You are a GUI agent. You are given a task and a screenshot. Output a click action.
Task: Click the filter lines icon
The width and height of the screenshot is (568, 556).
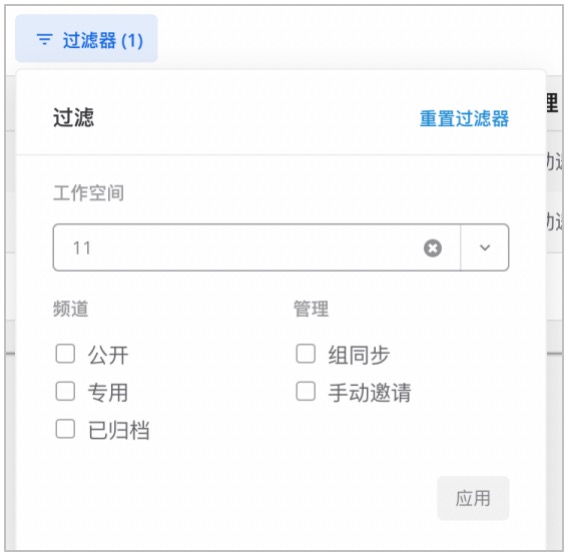click(45, 39)
